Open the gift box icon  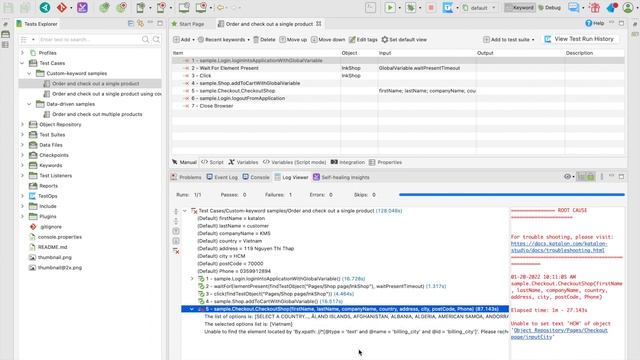pyautogui.click(x=595, y=7)
